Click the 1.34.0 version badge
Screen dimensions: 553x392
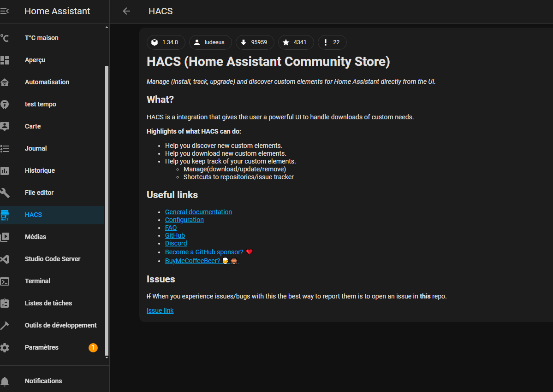click(166, 42)
